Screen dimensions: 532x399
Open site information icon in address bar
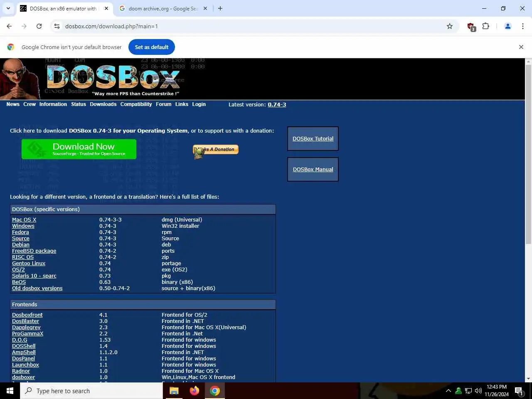(57, 26)
